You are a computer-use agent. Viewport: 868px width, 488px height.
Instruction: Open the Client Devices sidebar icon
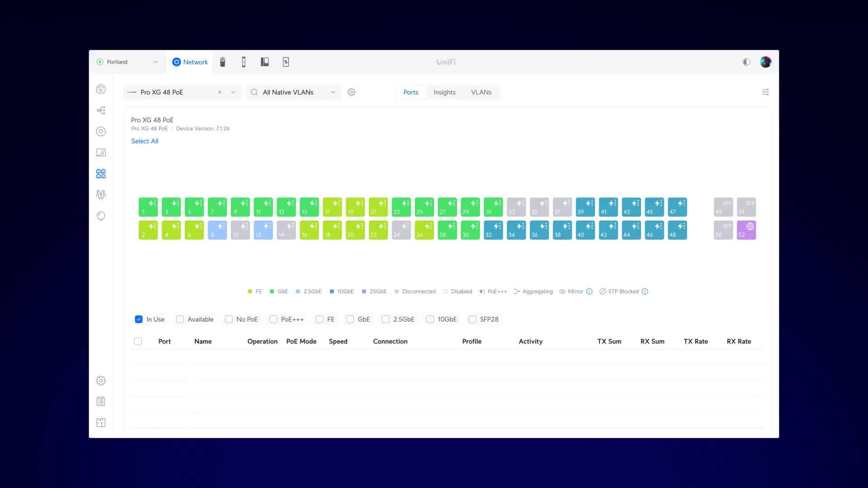point(101,153)
